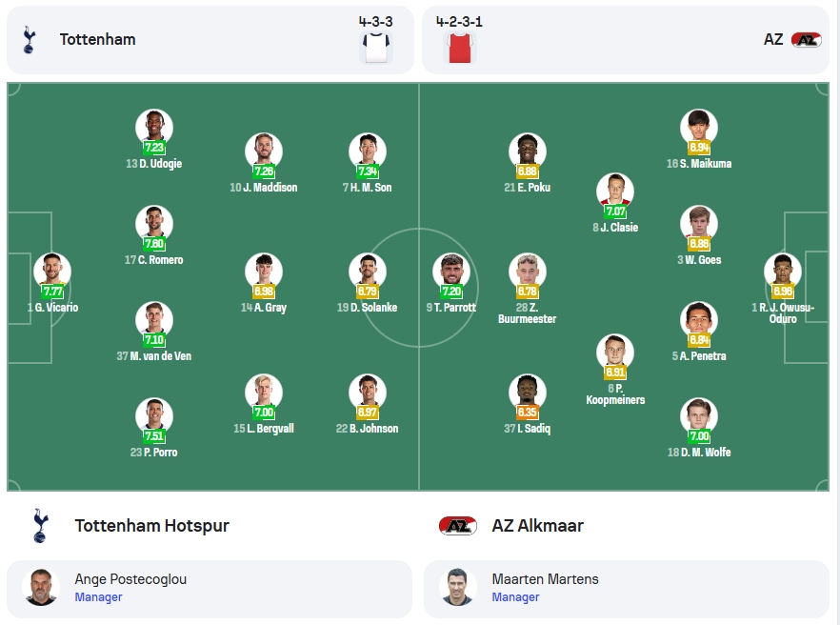Click the AZ Alkmaar logo below the pitch
The width and height of the screenshot is (840, 625).
[x=458, y=525]
